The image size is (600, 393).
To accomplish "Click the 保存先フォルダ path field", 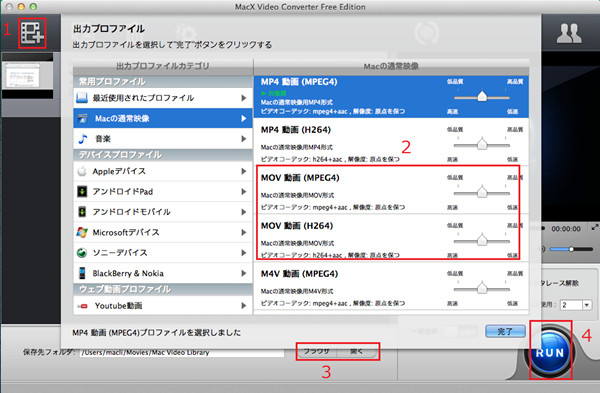I will pyautogui.click(x=182, y=352).
